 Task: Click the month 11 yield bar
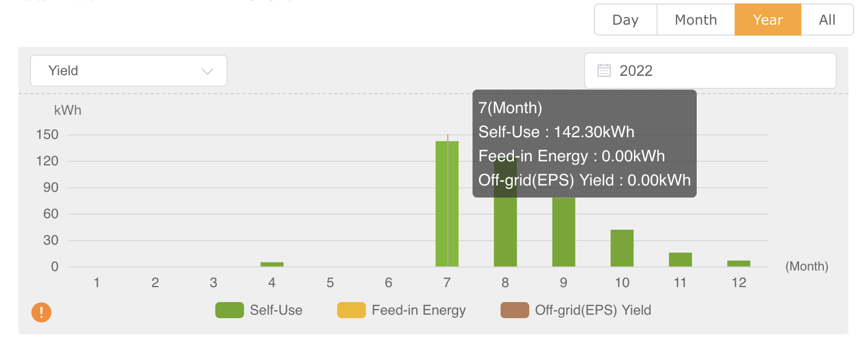(x=680, y=260)
